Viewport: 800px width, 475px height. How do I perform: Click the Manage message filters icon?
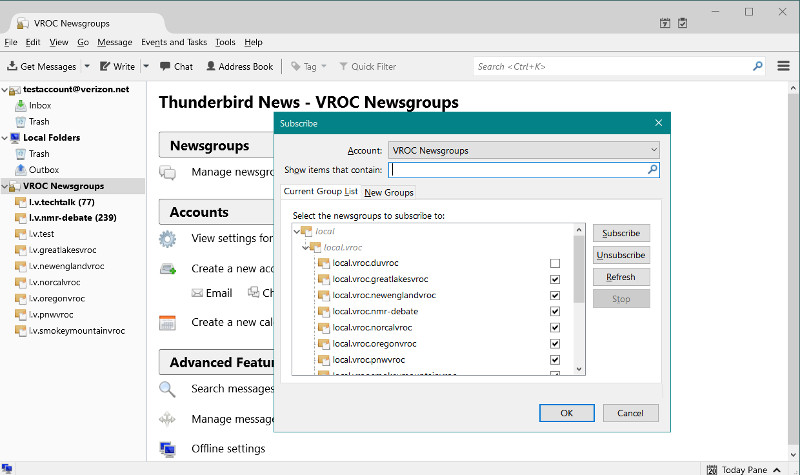(x=167, y=419)
